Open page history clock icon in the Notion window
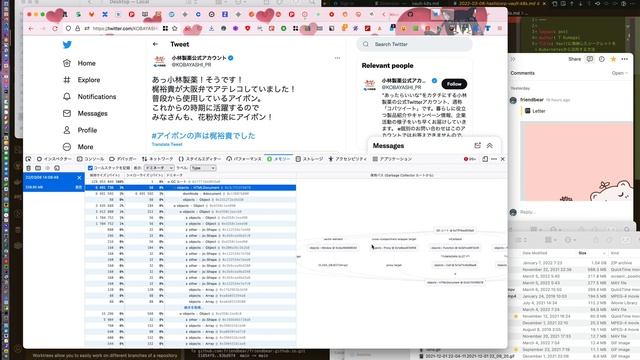The width and height of the screenshot is (640, 360). (602, 59)
